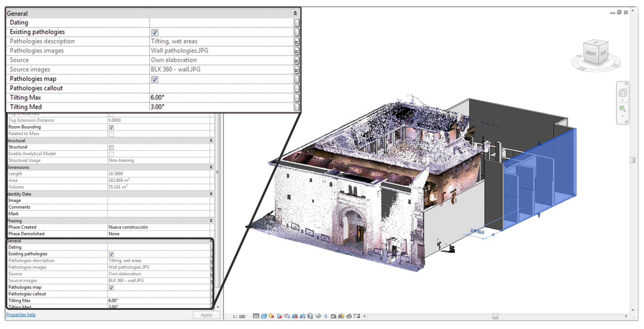
Task: Open the Steering Wheels navigation tool
Action: pyautogui.click(x=623, y=93)
